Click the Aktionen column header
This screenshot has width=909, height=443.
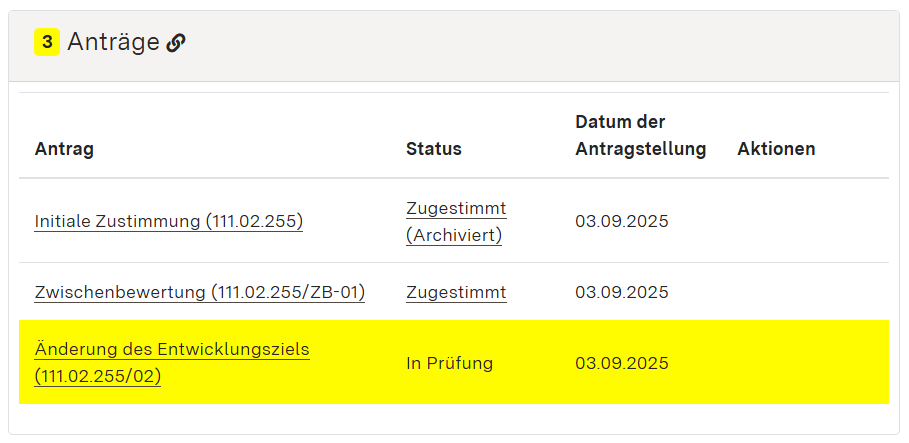click(776, 149)
